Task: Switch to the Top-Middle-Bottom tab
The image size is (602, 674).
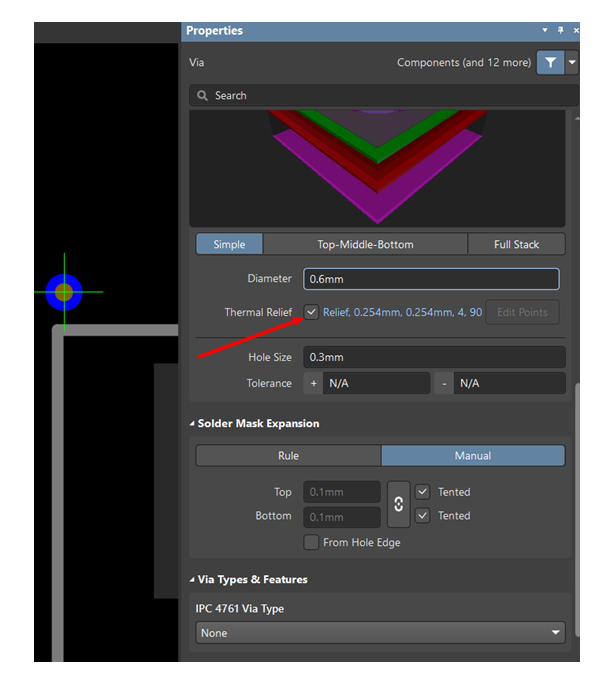Action: pyautogui.click(x=365, y=245)
